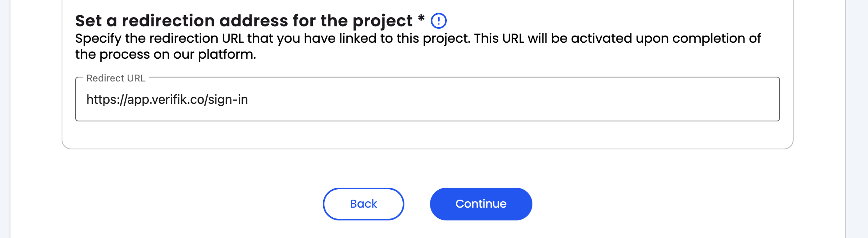Image resolution: width=868 pixels, height=238 pixels.
Task: Go back to the previous step
Action: click(x=363, y=204)
